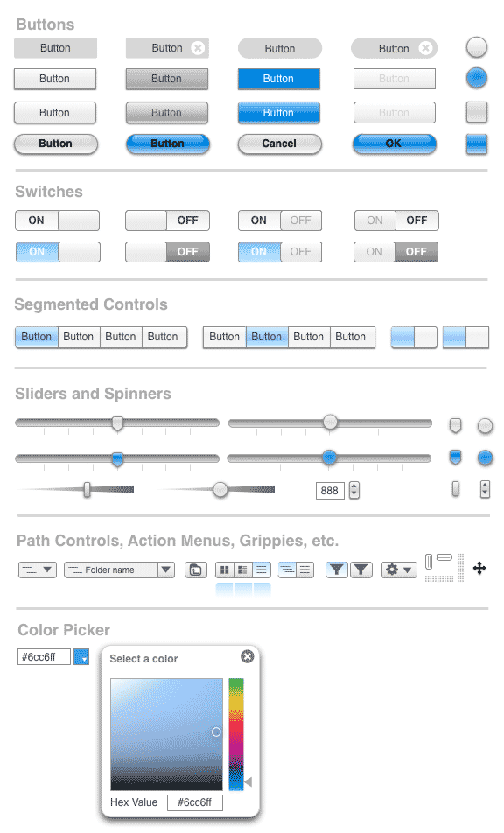
Task: Click the gray filter funnel icon
Action: point(361,570)
